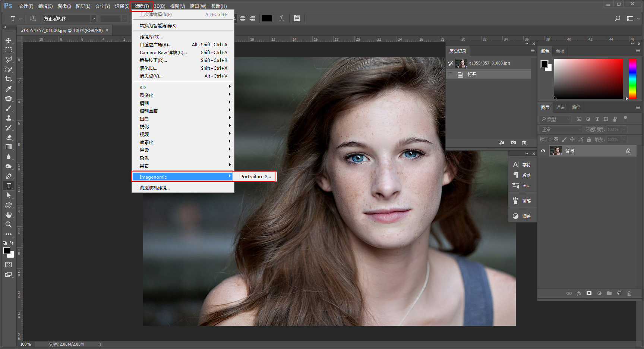Toggle visibility of the 背景 layer
This screenshot has width=644, height=349.
[x=543, y=151]
